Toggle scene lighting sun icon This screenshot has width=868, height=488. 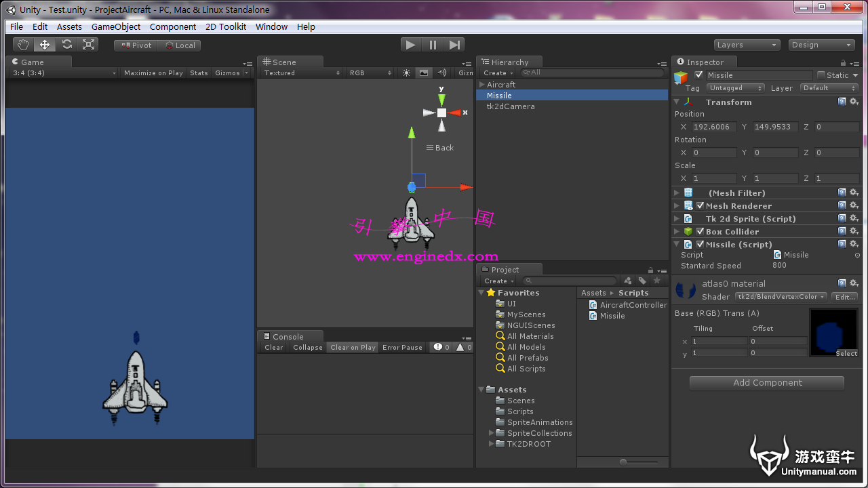tap(406, 73)
